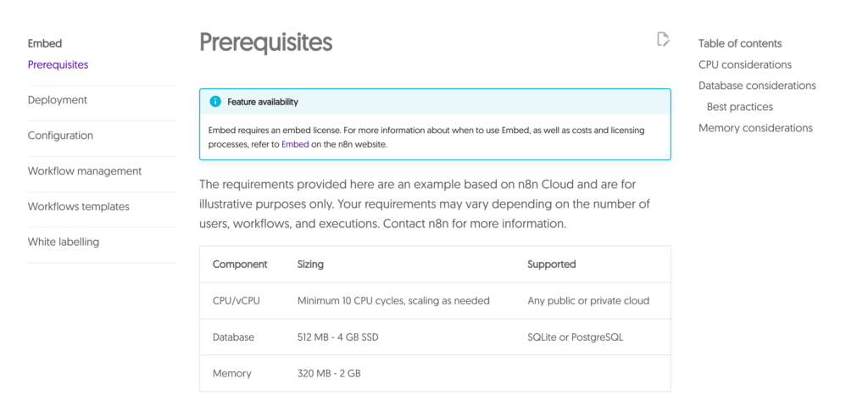Click the Sizing column header

(x=310, y=265)
